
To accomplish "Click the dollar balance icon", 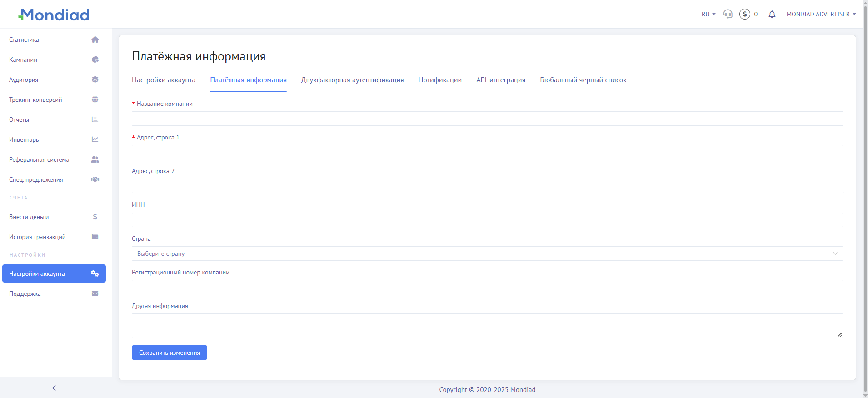I will (744, 14).
